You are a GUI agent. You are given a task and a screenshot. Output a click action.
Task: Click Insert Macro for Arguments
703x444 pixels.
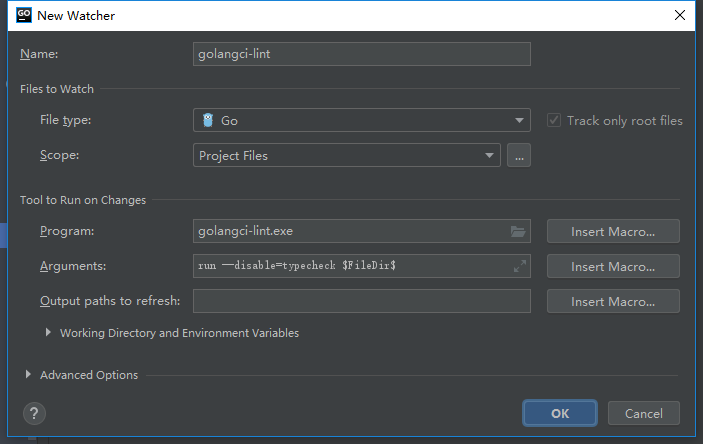[x=613, y=266]
